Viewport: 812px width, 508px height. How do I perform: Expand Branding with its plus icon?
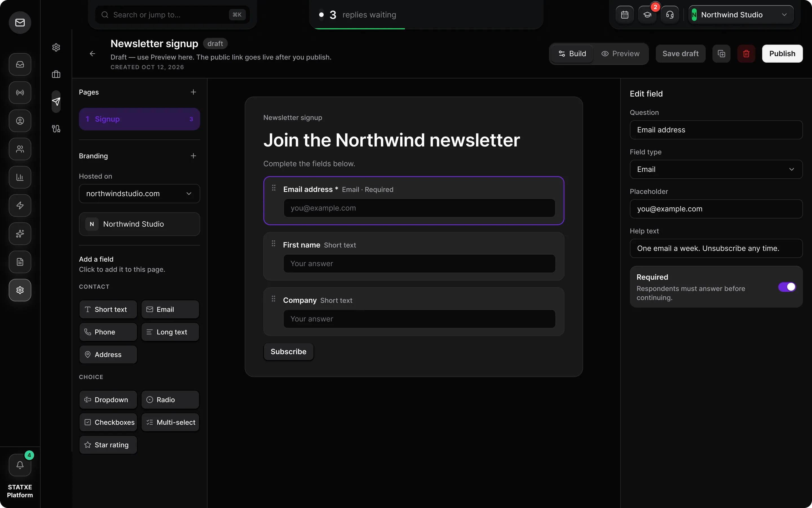tap(193, 156)
